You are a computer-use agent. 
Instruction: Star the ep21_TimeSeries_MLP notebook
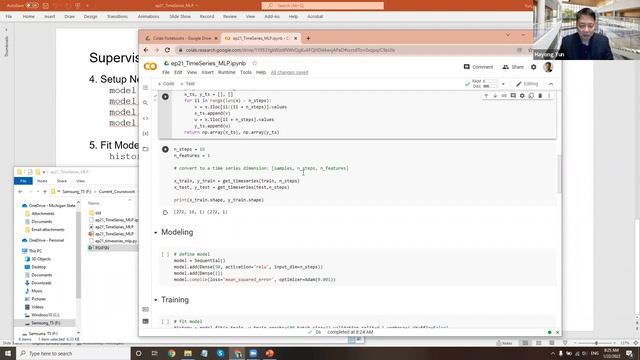(x=255, y=63)
